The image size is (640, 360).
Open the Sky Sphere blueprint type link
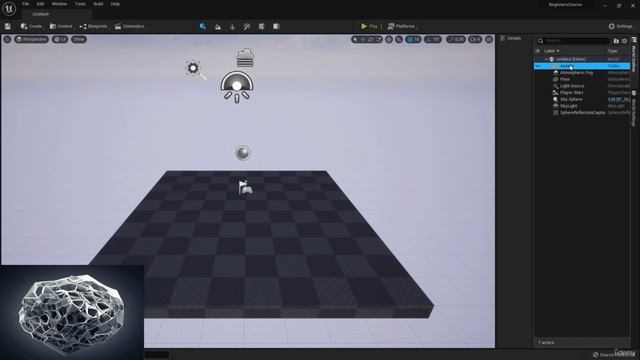coord(619,99)
